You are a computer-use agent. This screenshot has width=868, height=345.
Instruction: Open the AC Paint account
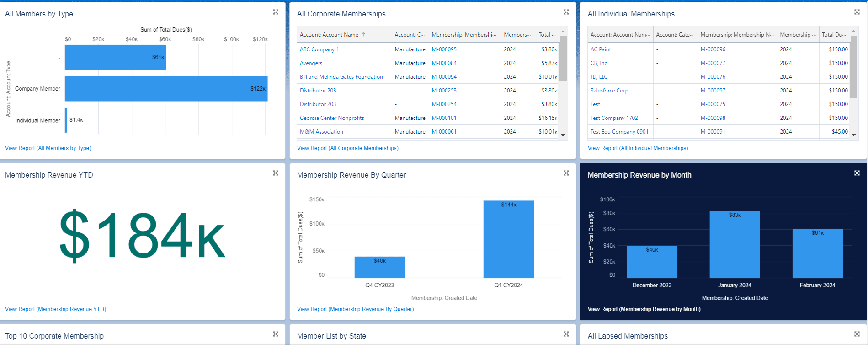(601, 49)
